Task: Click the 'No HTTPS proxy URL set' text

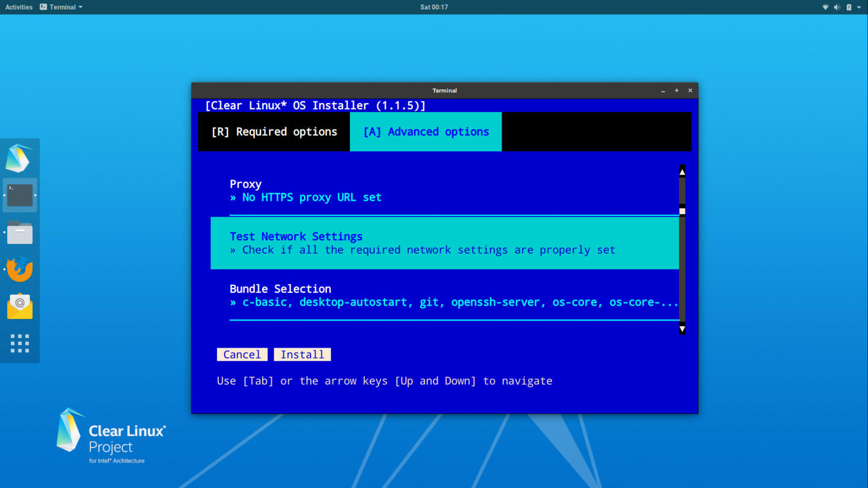Action: tap(312, 197)
